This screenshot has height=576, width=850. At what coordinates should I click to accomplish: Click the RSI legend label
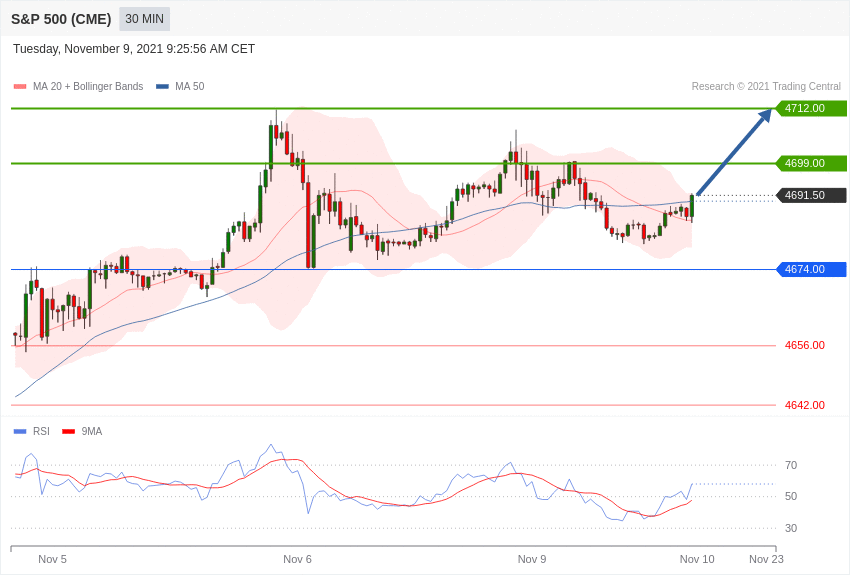coord(41,431)
